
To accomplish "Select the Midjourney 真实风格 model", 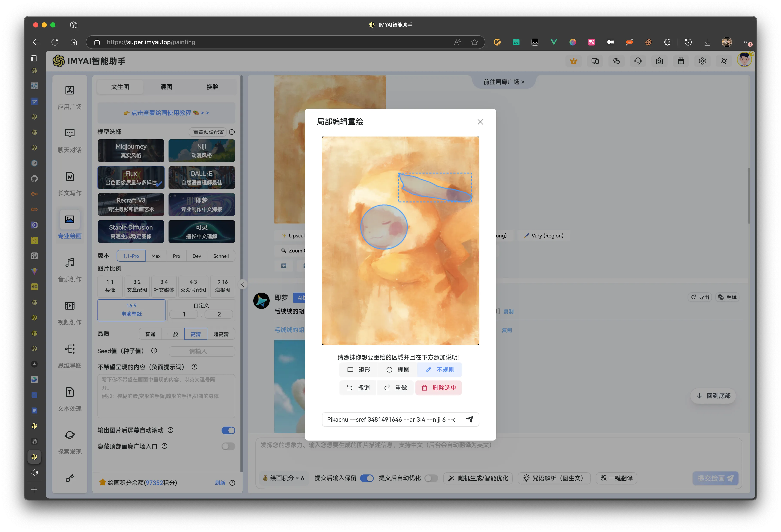I will [131, 150].
